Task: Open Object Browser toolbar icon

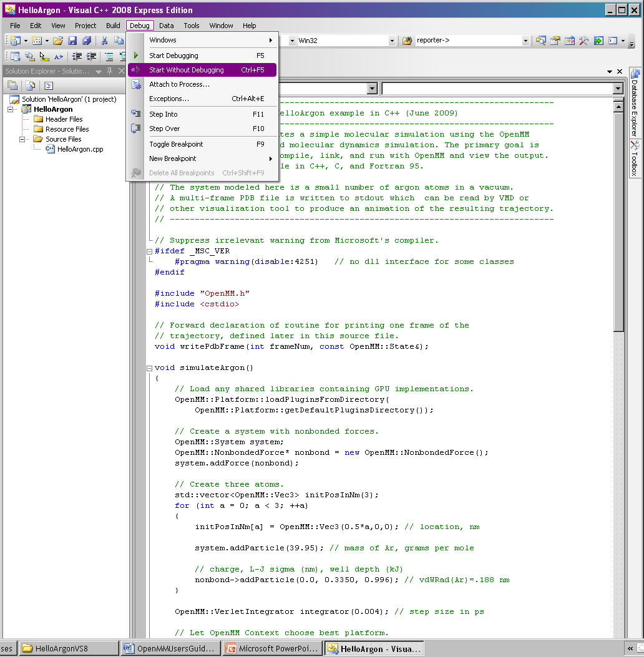Action: point(569,41)
